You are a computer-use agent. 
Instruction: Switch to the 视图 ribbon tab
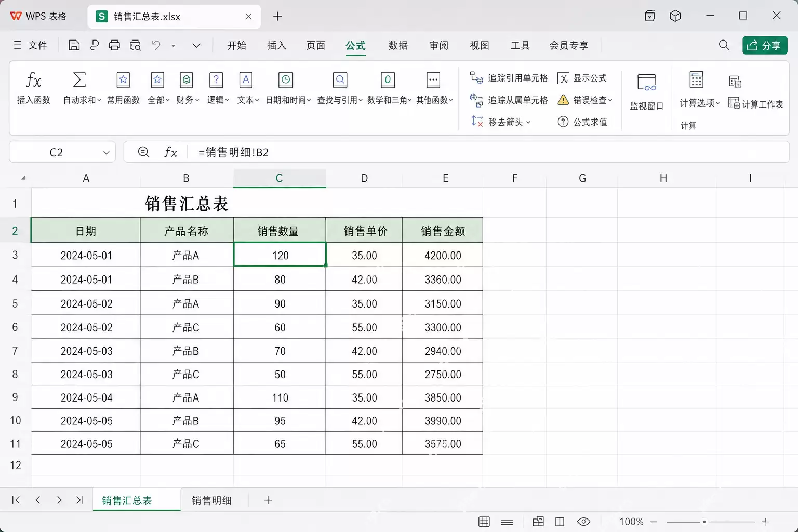click(x=480, y=45)
